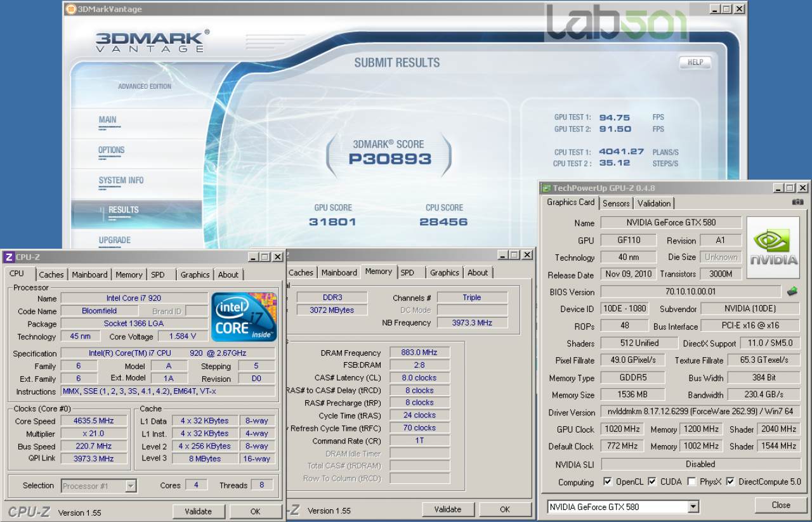
Task: Open the Mainboard tab in front CPU-Z window
Action: click(89, 275)
